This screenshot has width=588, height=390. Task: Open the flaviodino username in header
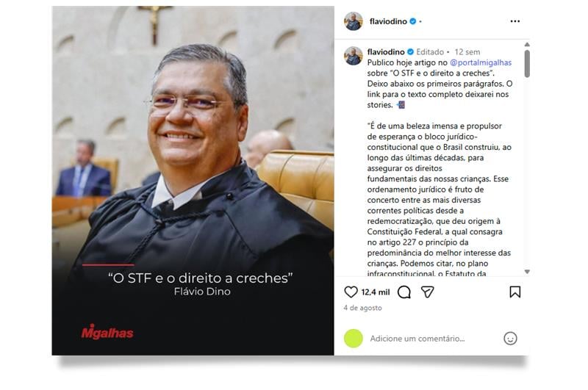[388, 21]
